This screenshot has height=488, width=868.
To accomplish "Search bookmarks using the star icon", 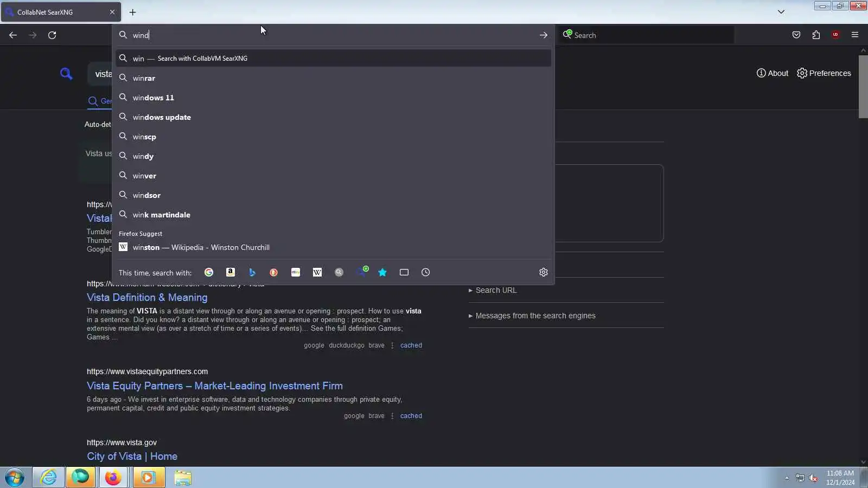I will tap(382, 272).
